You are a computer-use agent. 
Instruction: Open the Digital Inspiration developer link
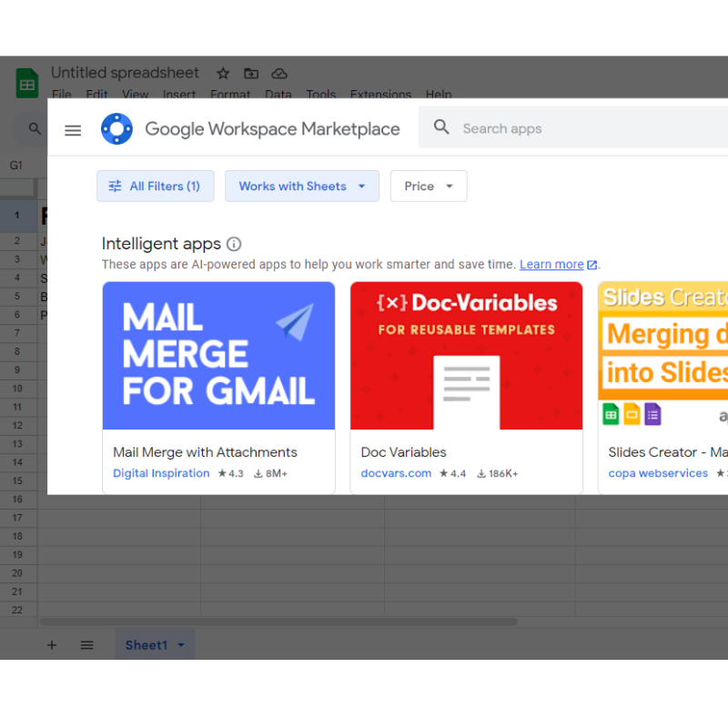coord(161,473)
